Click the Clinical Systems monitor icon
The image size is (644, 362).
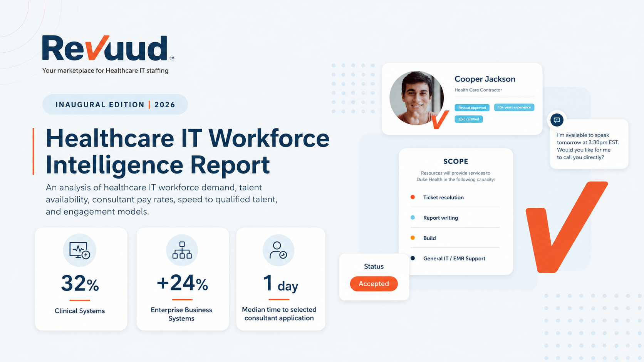click(x=80, y=250)
